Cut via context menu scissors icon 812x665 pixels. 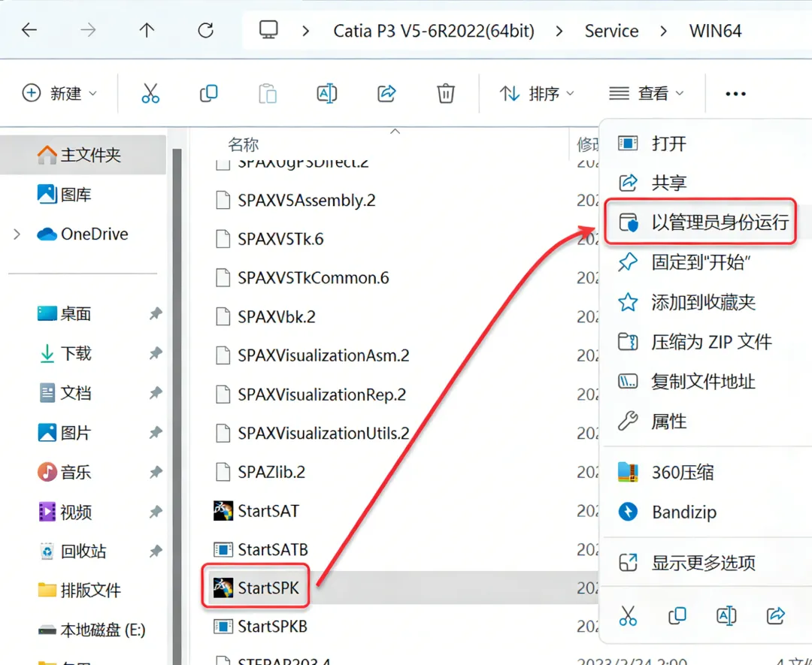[628, 615]
